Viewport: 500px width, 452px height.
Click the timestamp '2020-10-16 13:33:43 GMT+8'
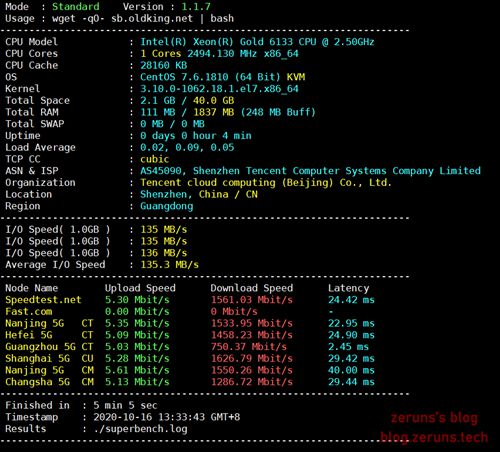click(167, 417)
